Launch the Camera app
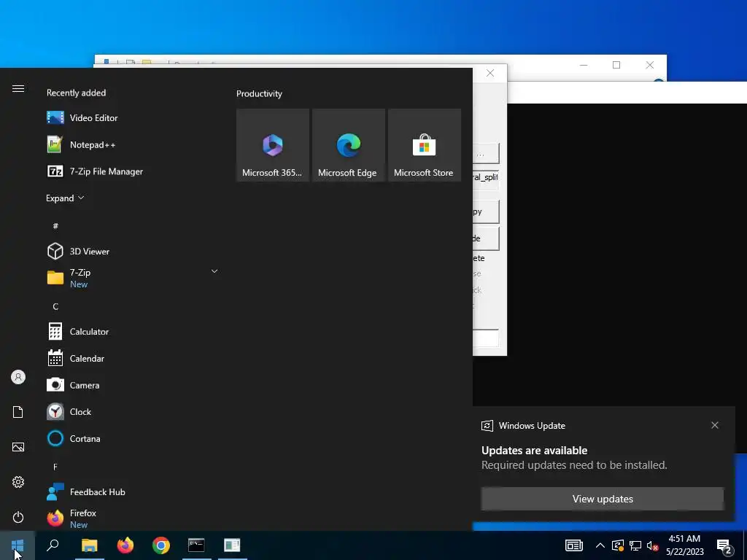 133,385
